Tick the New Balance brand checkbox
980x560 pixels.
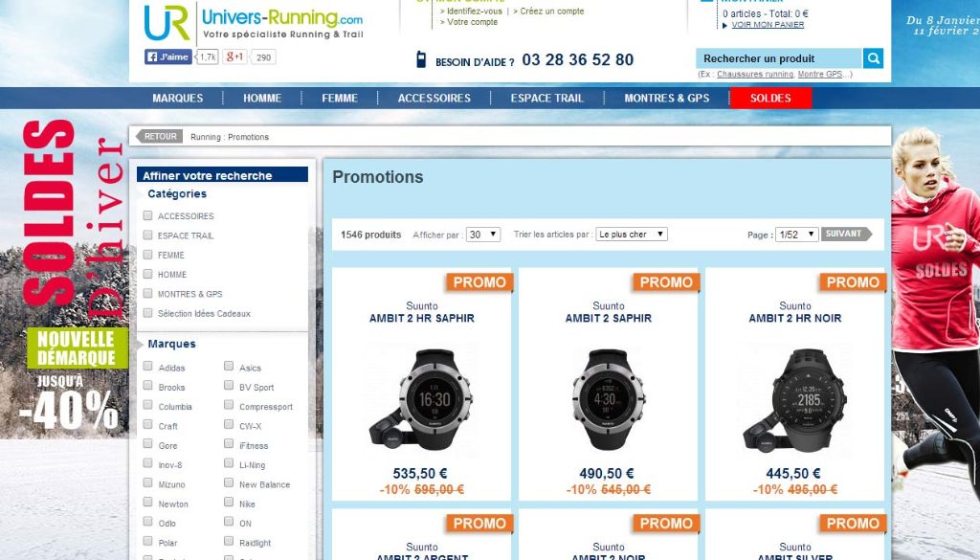pos(229,482)
